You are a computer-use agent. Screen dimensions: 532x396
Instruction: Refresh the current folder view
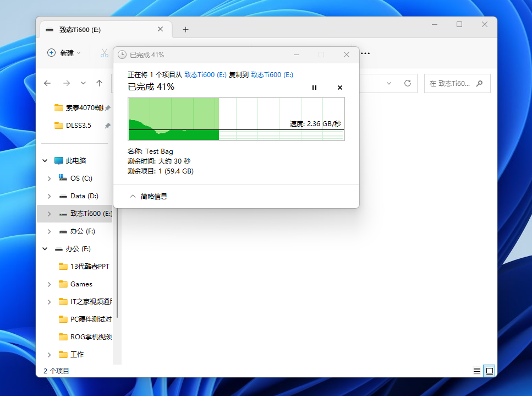coord(408,83)
